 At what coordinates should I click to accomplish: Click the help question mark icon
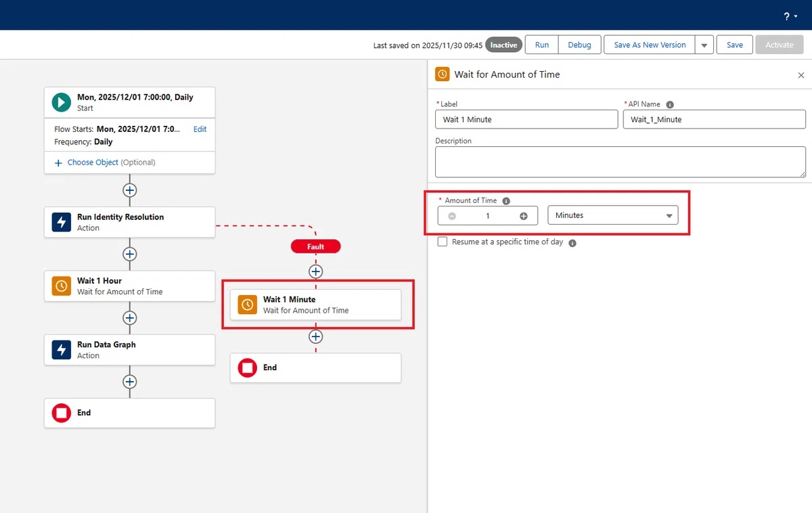786,16
